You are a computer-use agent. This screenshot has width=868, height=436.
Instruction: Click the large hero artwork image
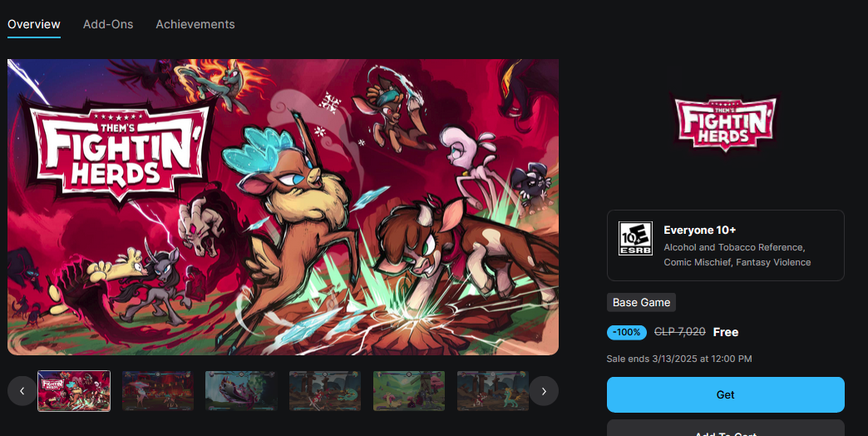(x=283, y=206)
